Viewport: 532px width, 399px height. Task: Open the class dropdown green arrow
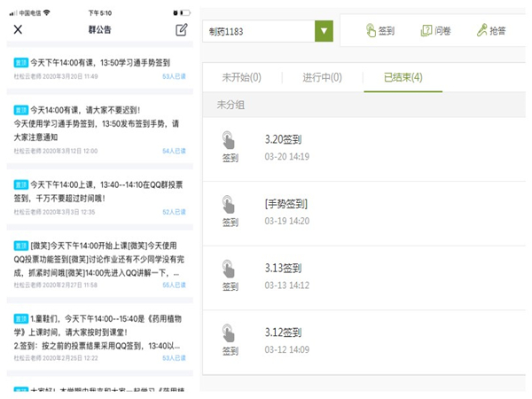324,31
